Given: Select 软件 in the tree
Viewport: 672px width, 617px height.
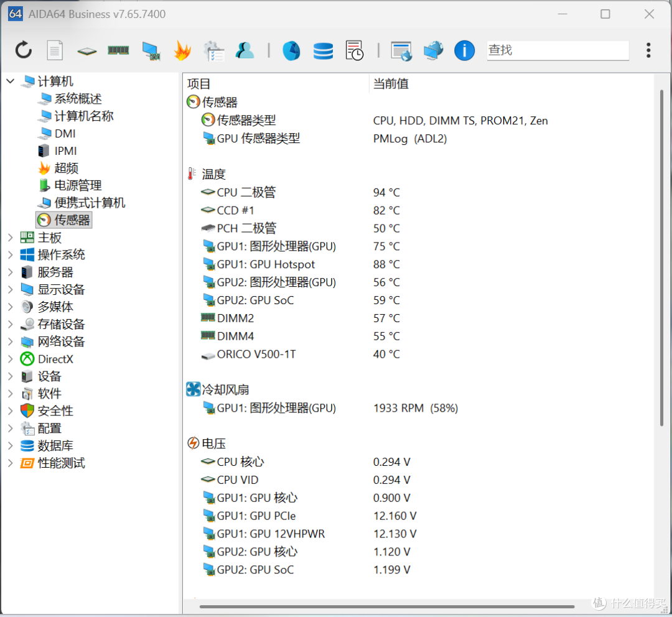Looking at the screenshot, I should pyautogui.click(x=41, y=394).
